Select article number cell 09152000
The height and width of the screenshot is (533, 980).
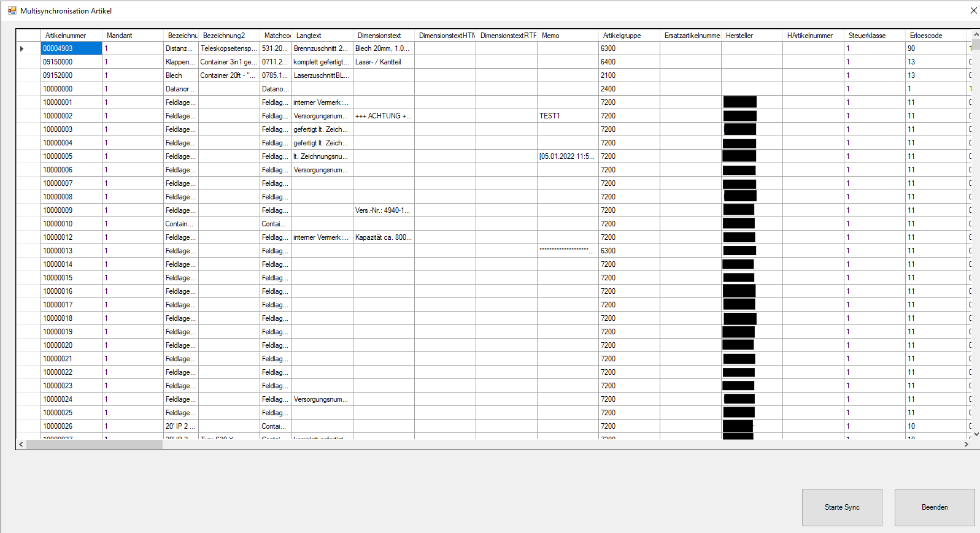pos(71,75)
